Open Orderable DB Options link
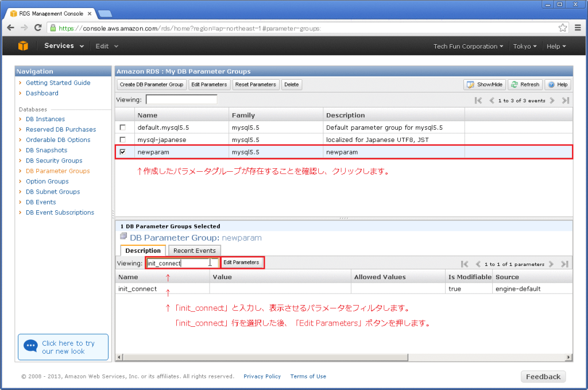The width and height of the screenshot is (588, 390). (58, 140)
